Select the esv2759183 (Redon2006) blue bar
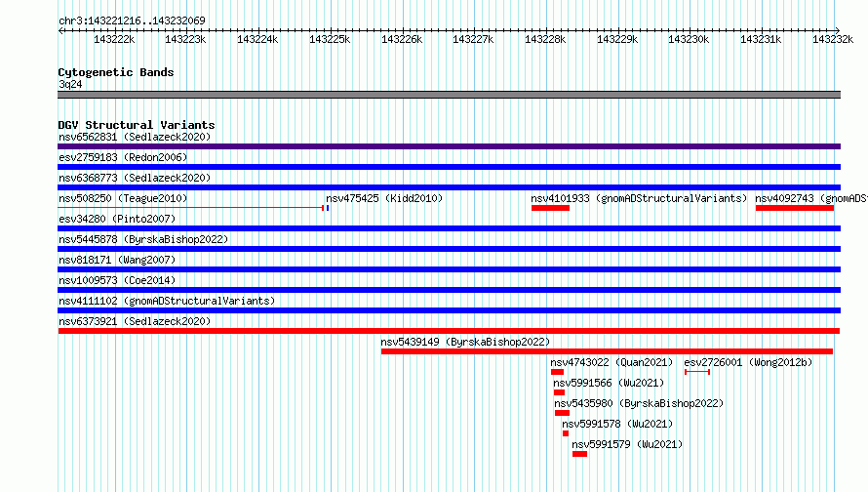868x492 pixels. (x=449, y=167)
